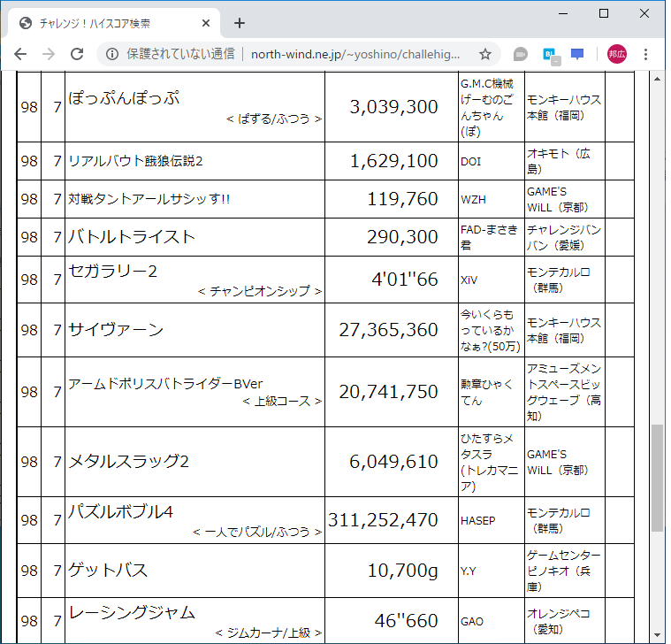Image resolution: width=671 pixels, height=644 pixels.
Task: Go forward to the next page
Action: tap(49, 54)
